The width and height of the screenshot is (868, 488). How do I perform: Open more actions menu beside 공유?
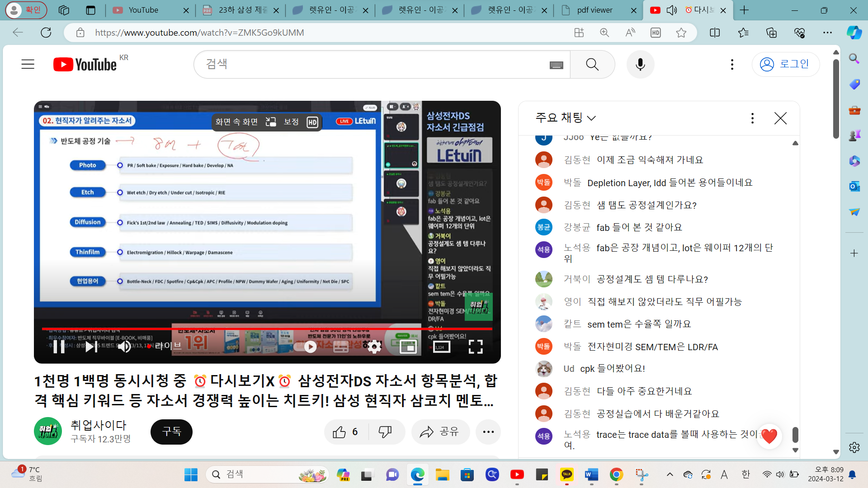tap(488, 432)
